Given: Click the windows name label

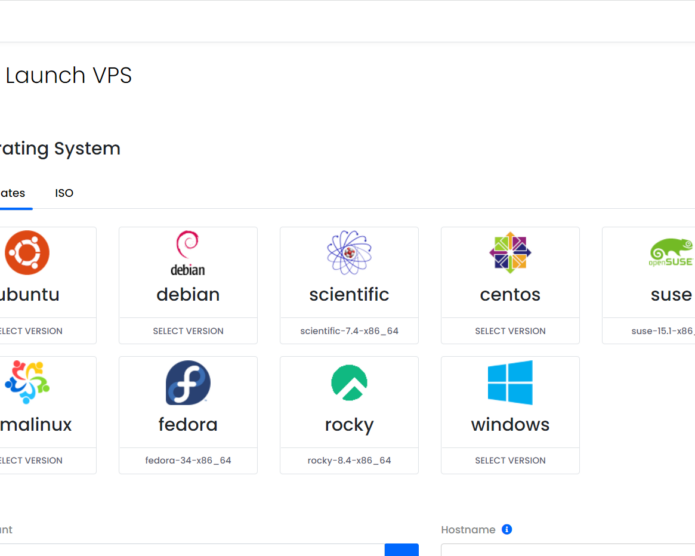Looking at the screenshot, I should pos(510,425).
